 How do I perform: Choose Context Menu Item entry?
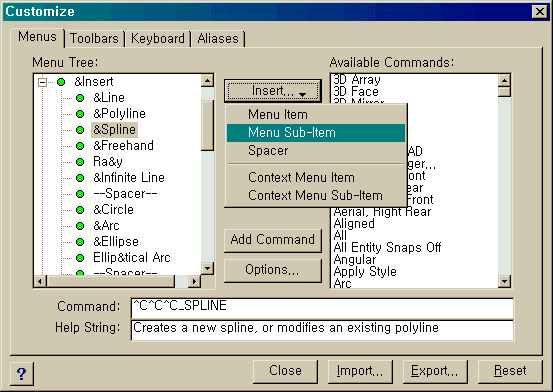[x=316, y=177]
